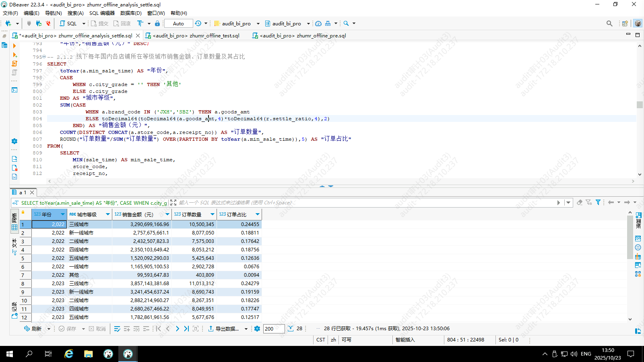Toggle the results filter funnel icon
This screenshot has width=644, height=362.
tap(598, 202)
